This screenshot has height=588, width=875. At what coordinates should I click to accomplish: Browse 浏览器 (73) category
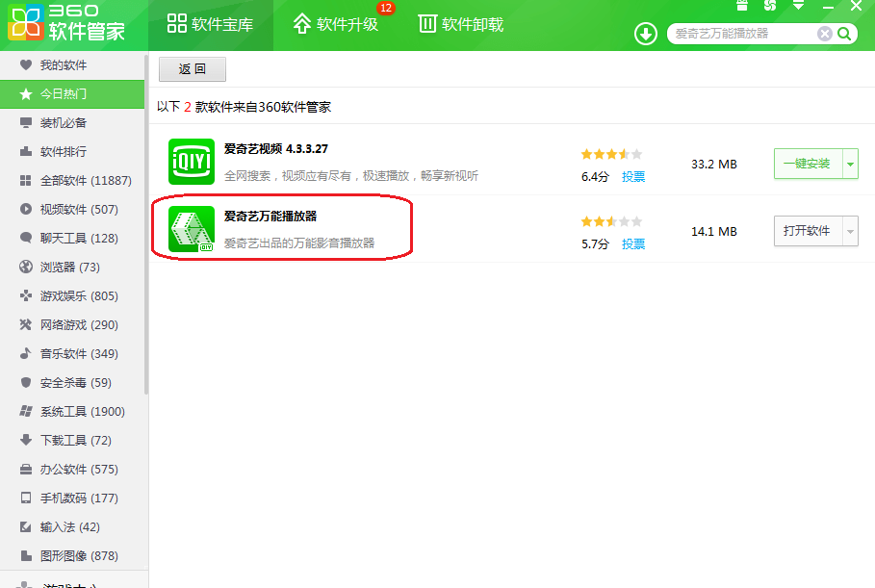[x=72, y=267]
